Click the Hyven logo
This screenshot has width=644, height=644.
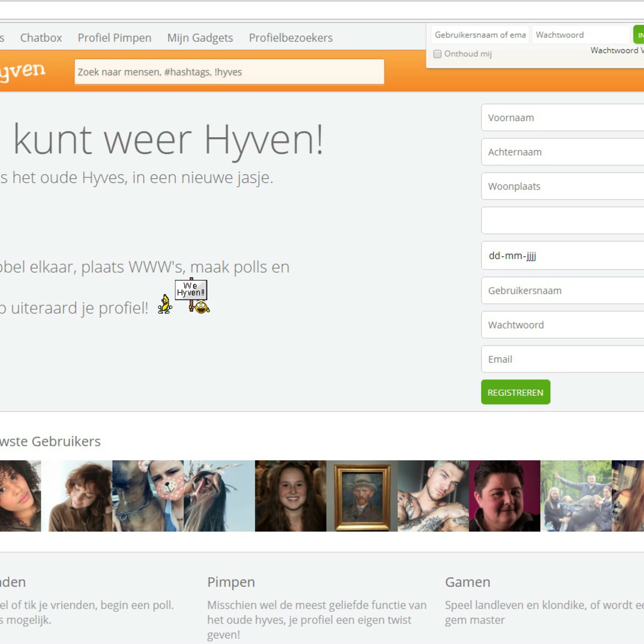22,71
